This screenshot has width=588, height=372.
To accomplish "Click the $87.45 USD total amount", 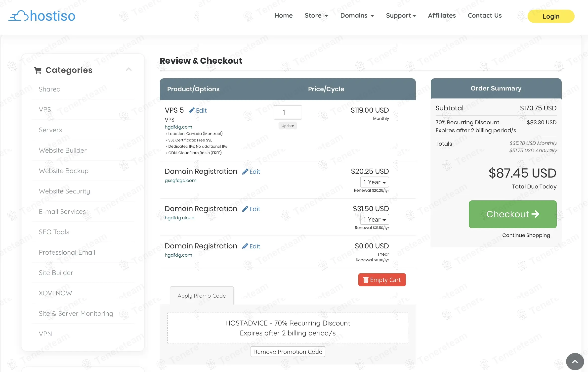I will 522,173.
